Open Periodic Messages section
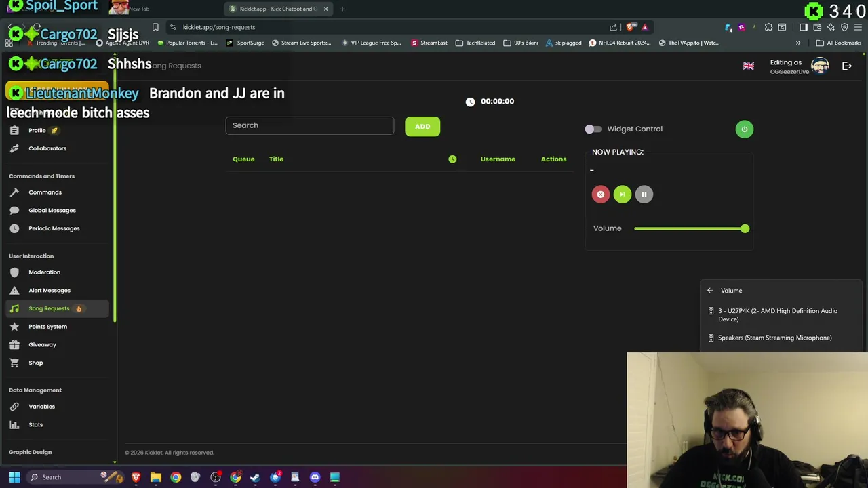This screenshot has width=868, height=488. click(54, 228)
